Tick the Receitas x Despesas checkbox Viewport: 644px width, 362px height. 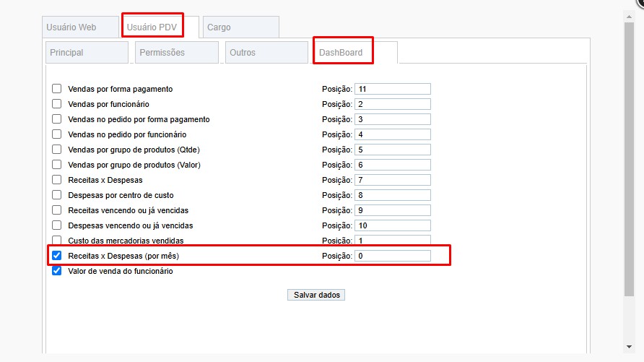point(57,180)
